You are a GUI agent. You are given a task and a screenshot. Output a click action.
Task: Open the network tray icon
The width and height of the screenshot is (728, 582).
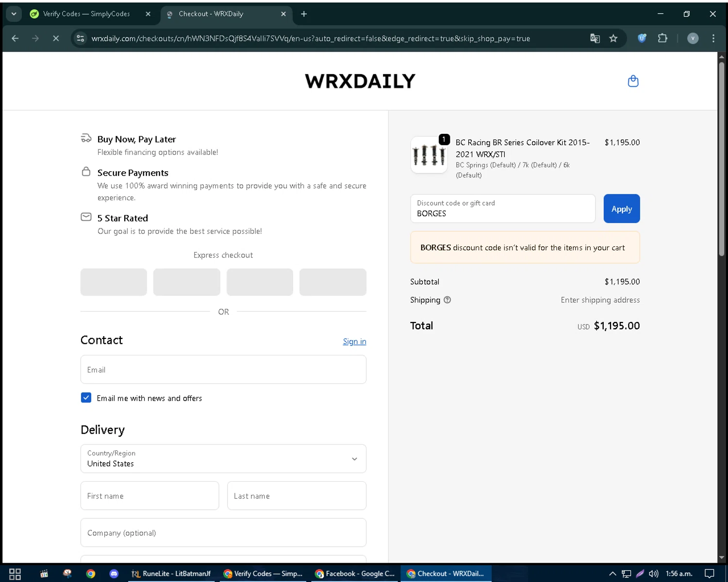click(626, 574)
